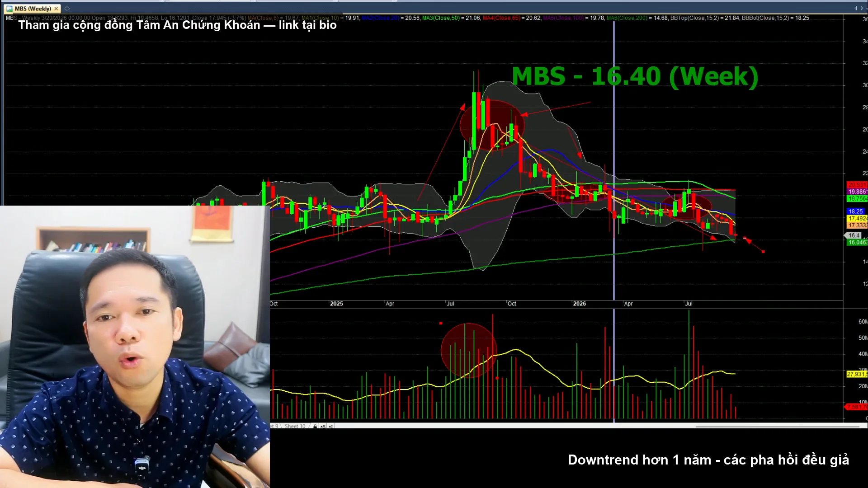Click the 27,931 yellow volume average label

pyautogui.click(x=857, y=374)
